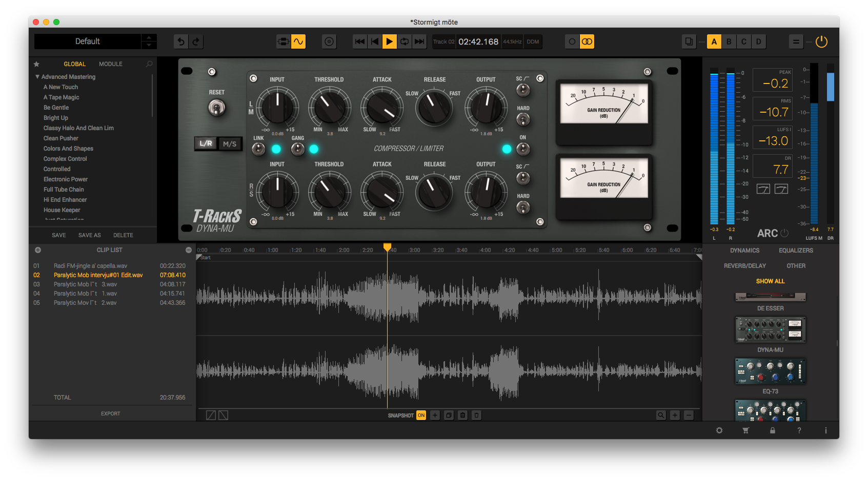Click the equal-loudness compare icon
868x480 pixels.
(x=796, y=41)
